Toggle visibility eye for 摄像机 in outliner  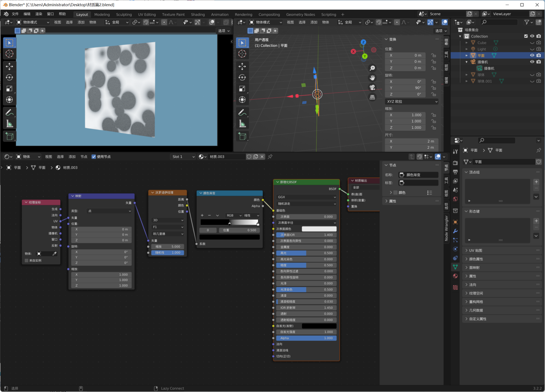coord(532,62)
